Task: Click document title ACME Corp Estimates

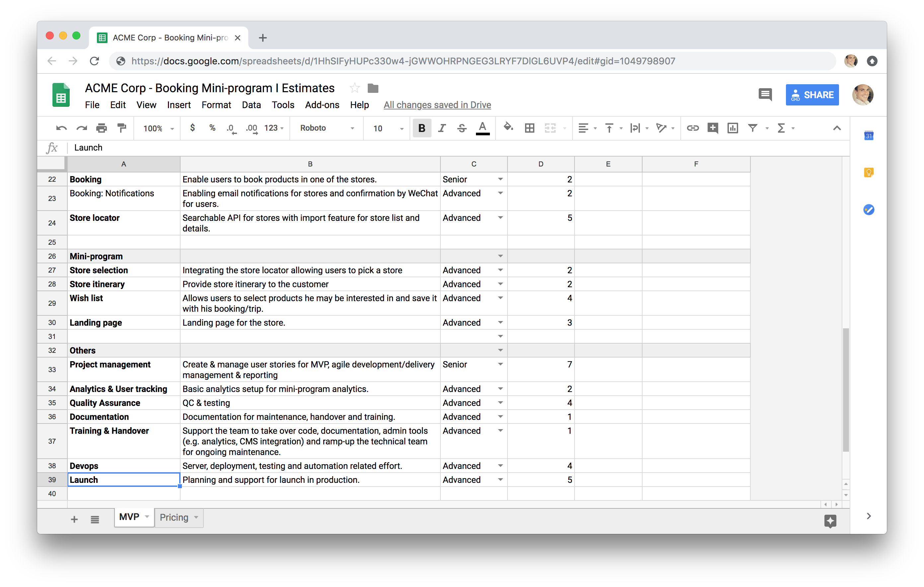Action: click(209, 88)
